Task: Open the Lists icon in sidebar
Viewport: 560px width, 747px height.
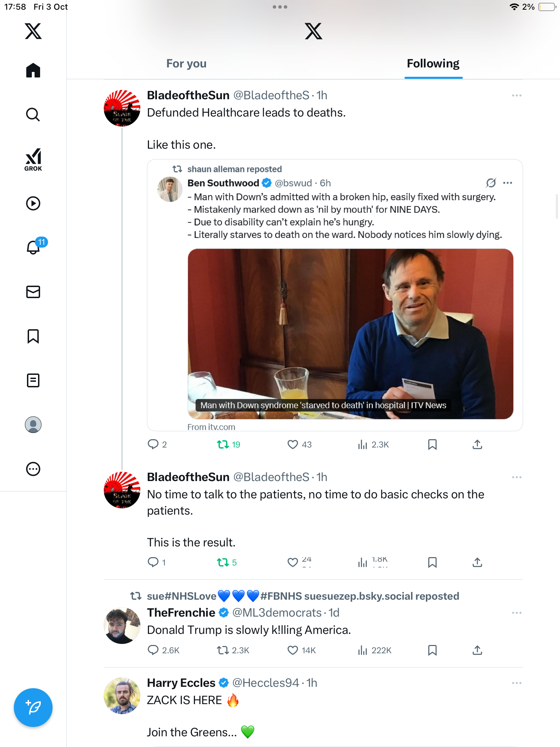Action: click(x=33, y=380)
